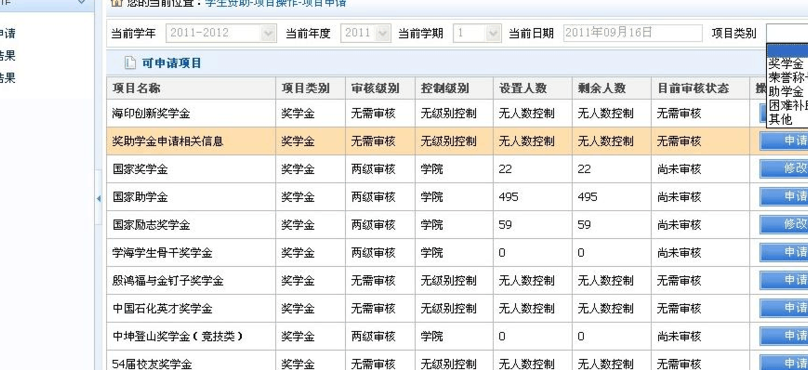Click 修改 button for 国家奖学金
The image size is (808, 370).
point(784,169)
